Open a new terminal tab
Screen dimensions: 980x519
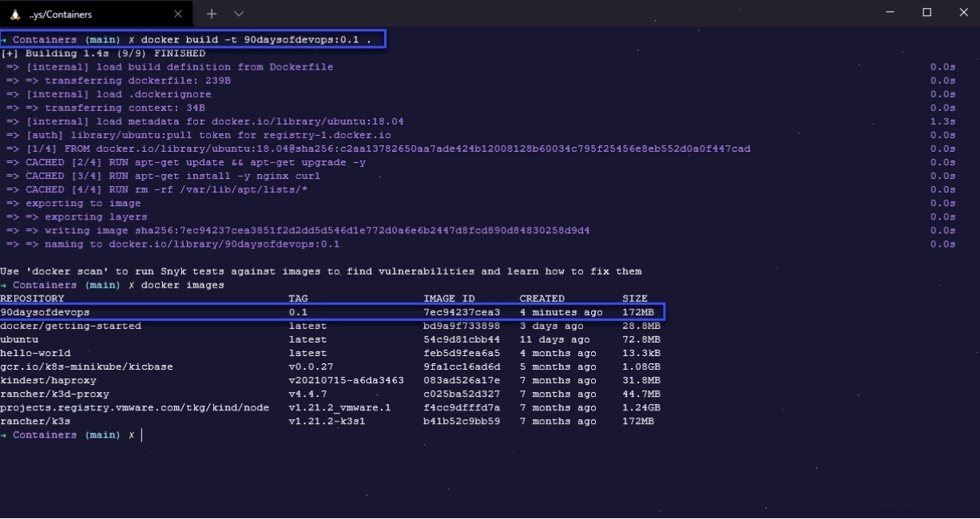[212, 14]
